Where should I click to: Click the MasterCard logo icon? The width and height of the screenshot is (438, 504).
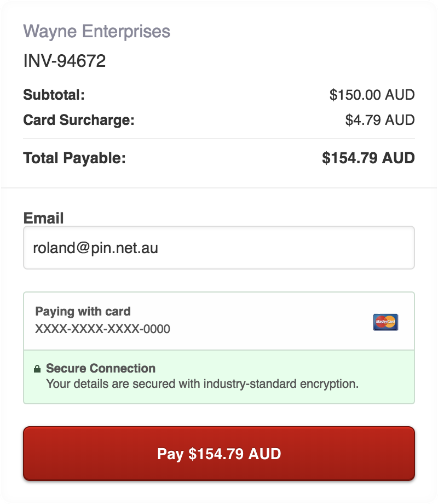coord(385,322)
